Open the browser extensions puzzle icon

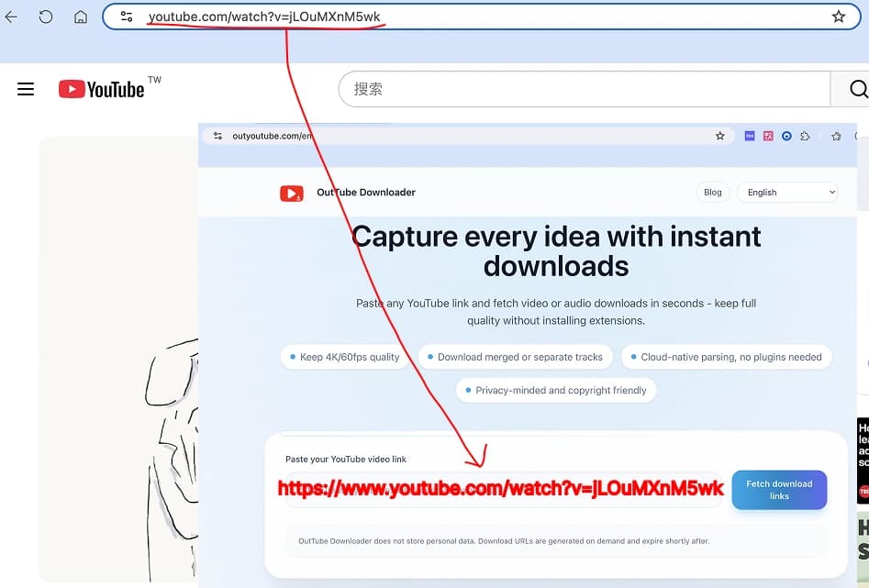(805, 135)
